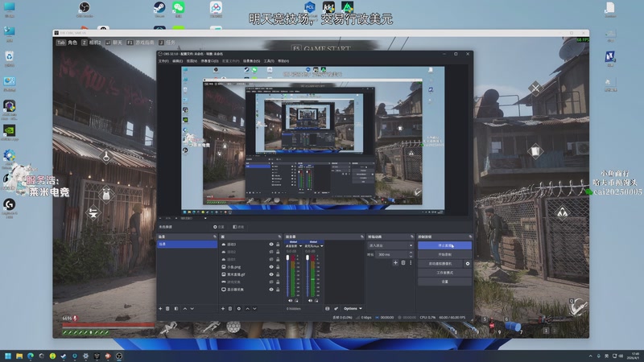Viewport: 644px width, 362px height.
Task: Move source down in Sources toolbar
Action: 254,309
